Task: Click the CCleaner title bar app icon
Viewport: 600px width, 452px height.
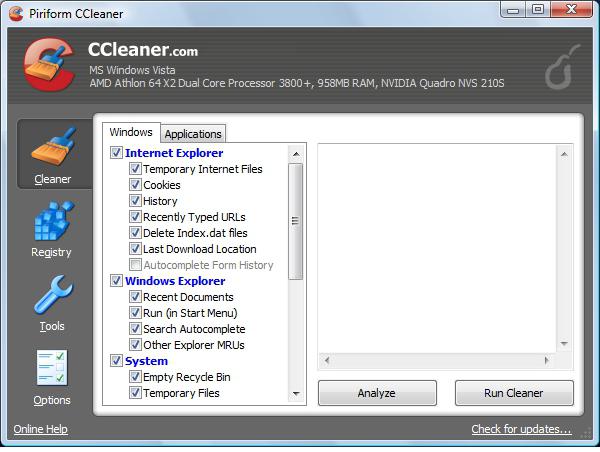Action: pyautogui.click(x=16, y=14)
